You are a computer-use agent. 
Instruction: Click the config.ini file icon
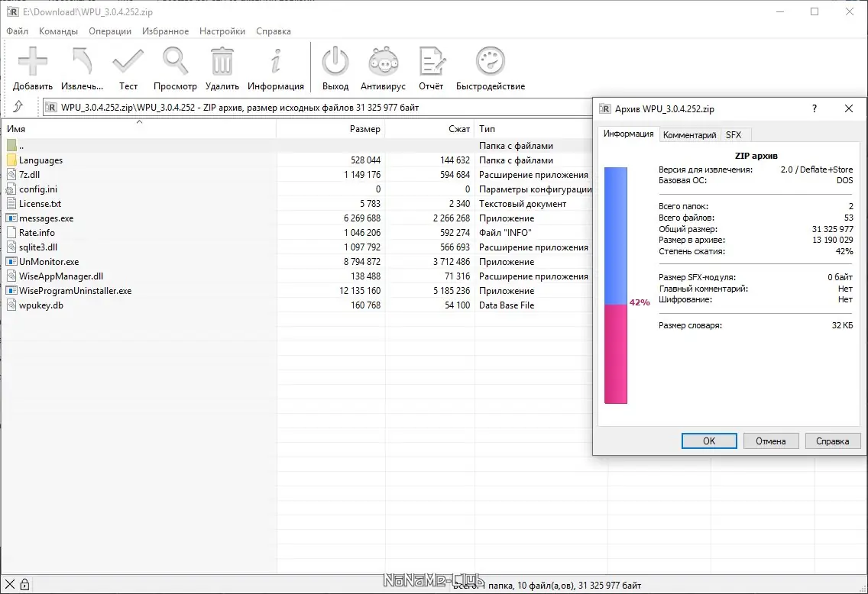[x=11, y=189]
